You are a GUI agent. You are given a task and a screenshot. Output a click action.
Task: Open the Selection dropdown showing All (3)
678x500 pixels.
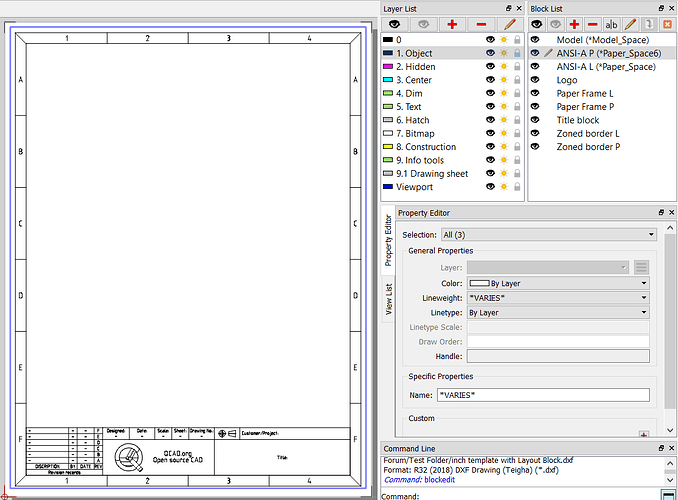coord(548,234)
